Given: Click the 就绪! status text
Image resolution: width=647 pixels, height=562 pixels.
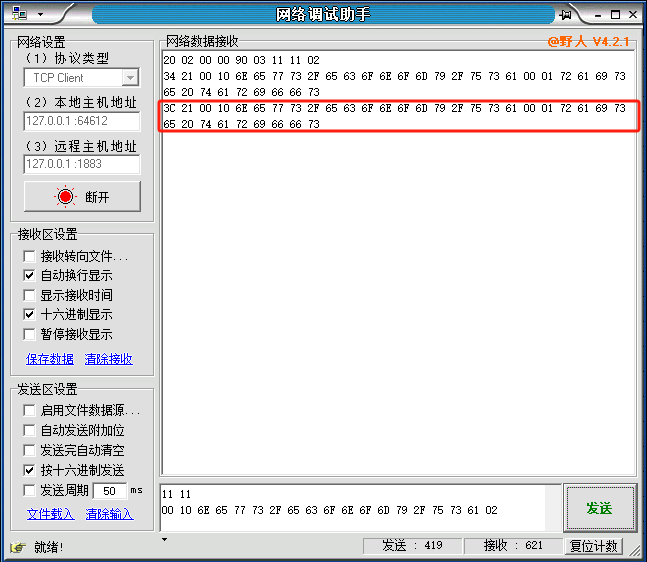Looking at the screenshot, I should pos(48,547).
